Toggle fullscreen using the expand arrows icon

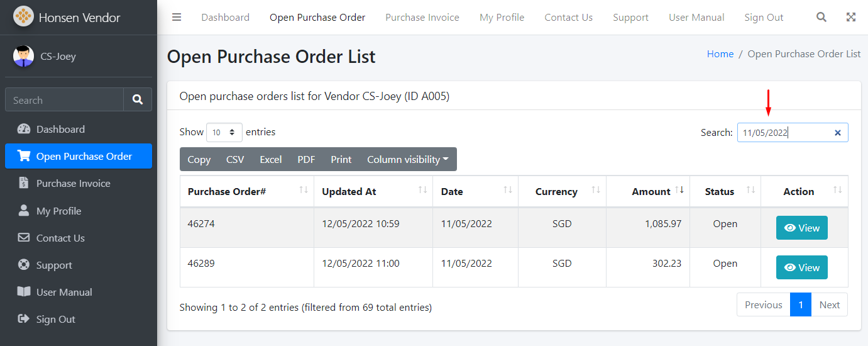850,17
